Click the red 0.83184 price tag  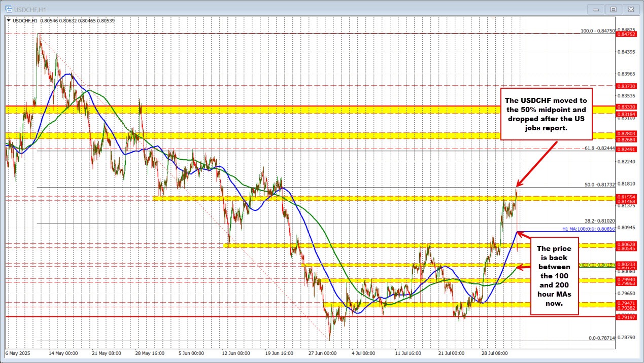pyautogui.click(x=627, y=115)
